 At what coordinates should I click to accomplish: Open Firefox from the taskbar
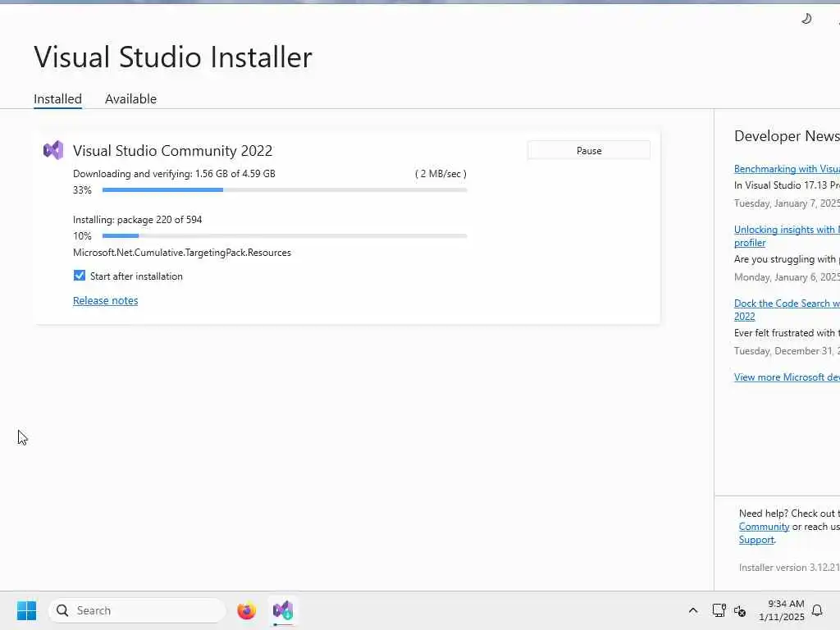(246, 610)
